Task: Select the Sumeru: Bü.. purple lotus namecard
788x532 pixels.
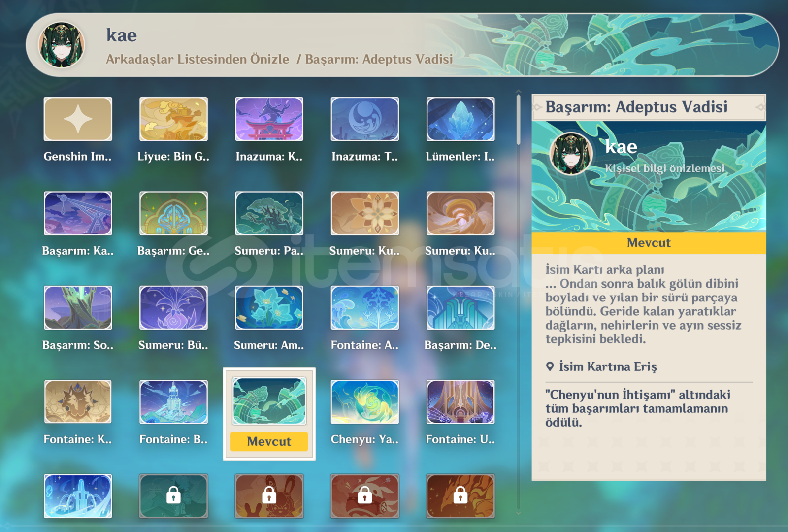Action: coord(173,308)
